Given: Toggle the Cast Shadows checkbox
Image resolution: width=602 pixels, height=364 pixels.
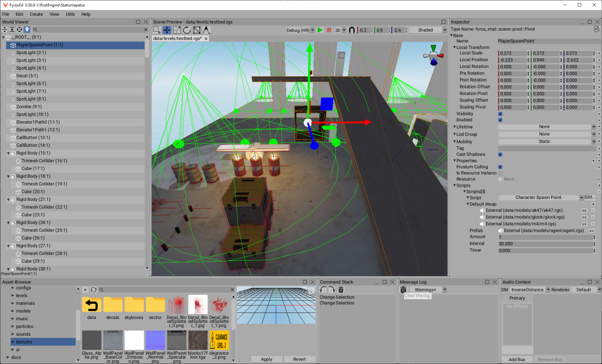Looking at the screenshot, I should pyautogui.click(x=500, y=154).
